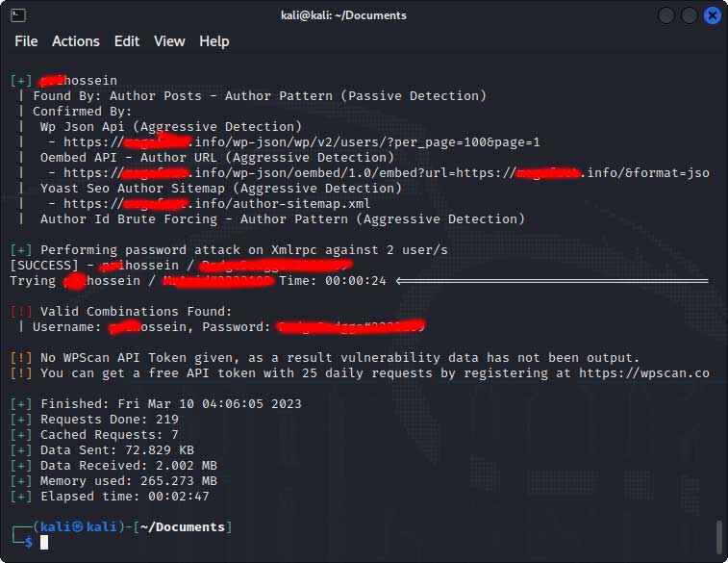Viewport: 728px width, 563px height.
Task: Click 'Found By: Author Posts' line
Action: (x=260, y=96)
